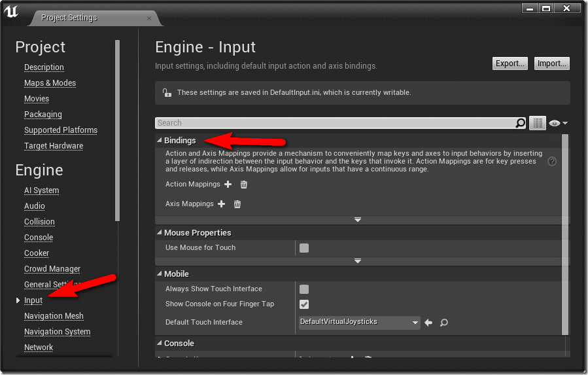The height and width of the screenshot is (375, 588).
Task: Open Navigation Mesh settings
Action: (54, 316)
